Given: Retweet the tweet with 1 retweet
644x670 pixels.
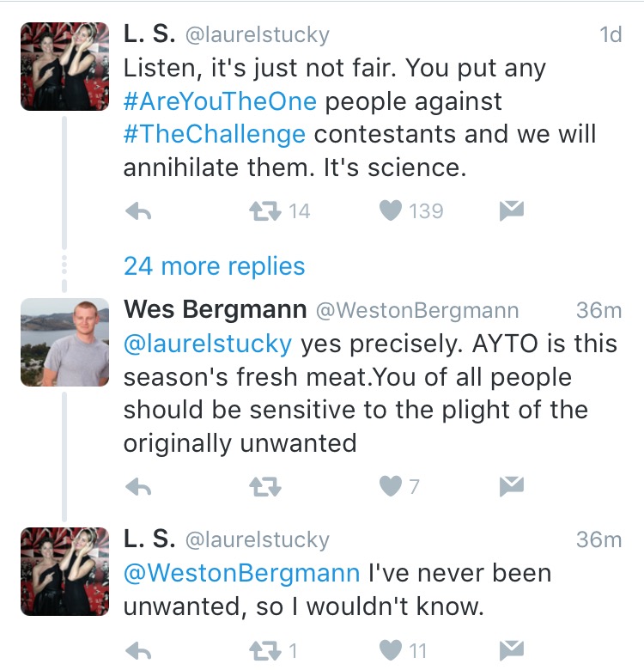Looking at the screenshot, I should click(265, 651).
